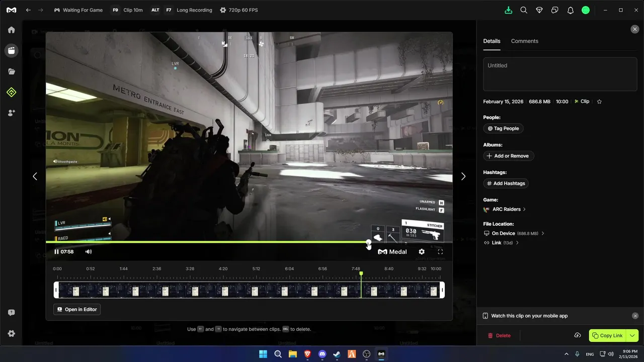Click the Untitled title field

pos(560,74)
